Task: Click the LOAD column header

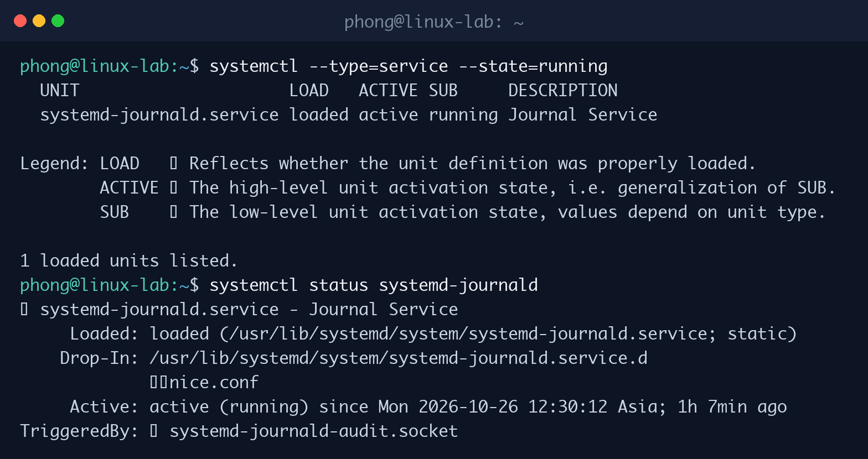Action: click(x=309, y=90)
